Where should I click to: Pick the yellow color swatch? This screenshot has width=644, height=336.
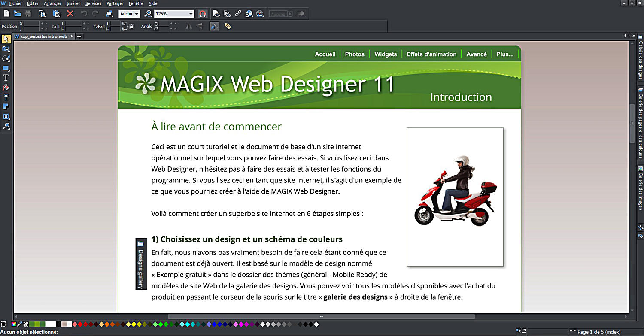[x=134, y=324]
